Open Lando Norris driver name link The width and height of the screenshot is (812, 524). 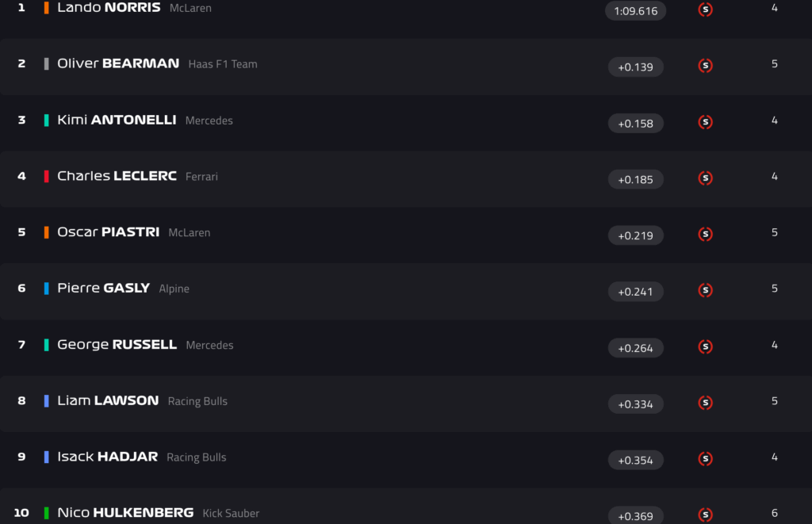tap(109, 8)
